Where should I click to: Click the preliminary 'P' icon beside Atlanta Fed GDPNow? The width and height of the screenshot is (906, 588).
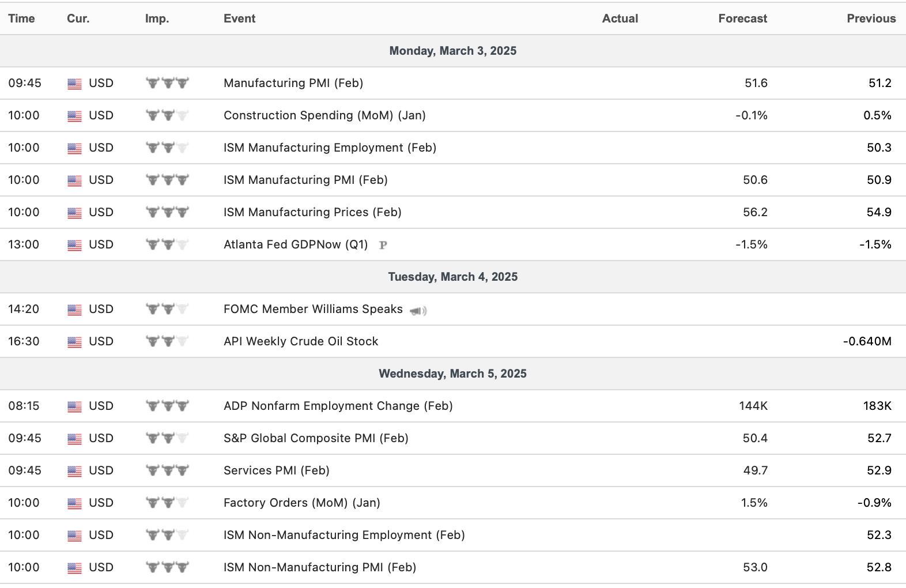(383, 245)
